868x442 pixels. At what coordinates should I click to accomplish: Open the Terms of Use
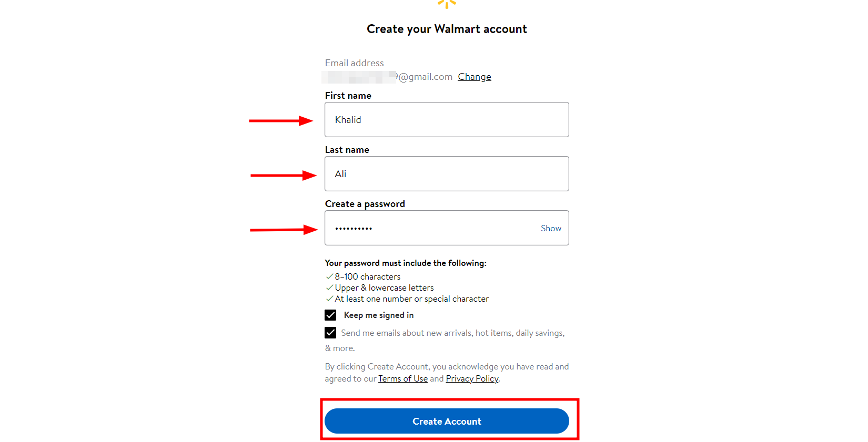[403, 378]
